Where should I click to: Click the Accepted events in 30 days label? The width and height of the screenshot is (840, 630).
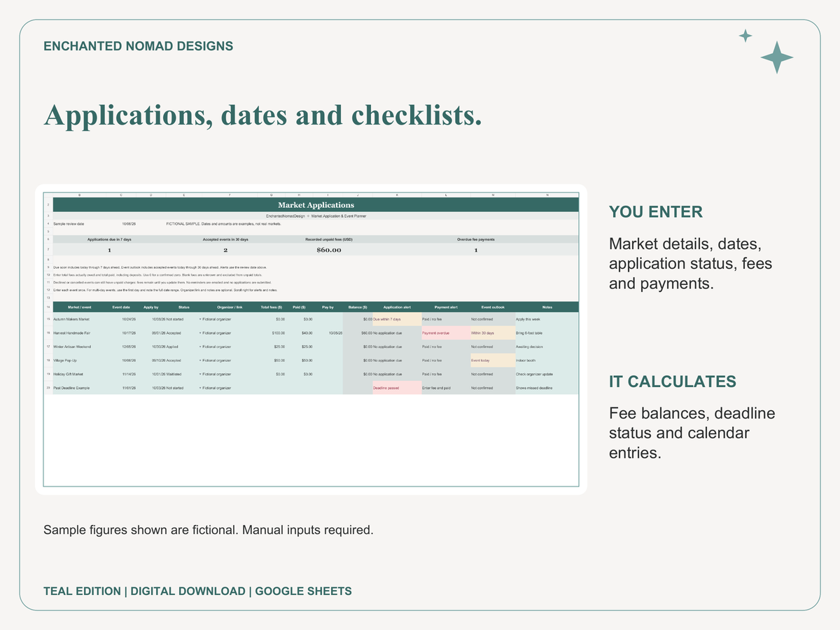225,239
